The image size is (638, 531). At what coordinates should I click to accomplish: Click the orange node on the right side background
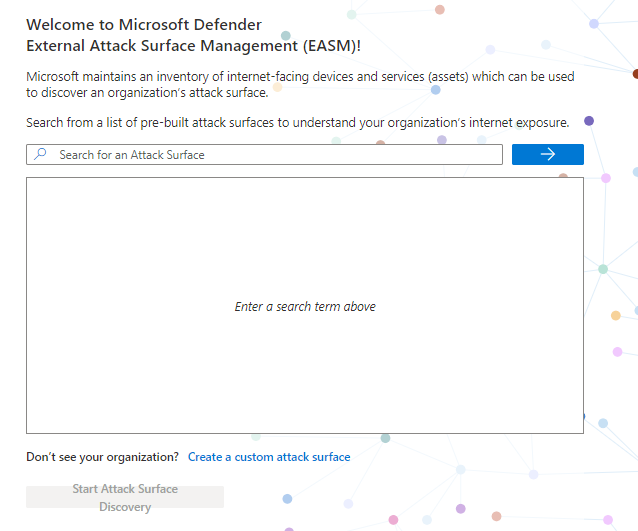[x=616, y=315]
